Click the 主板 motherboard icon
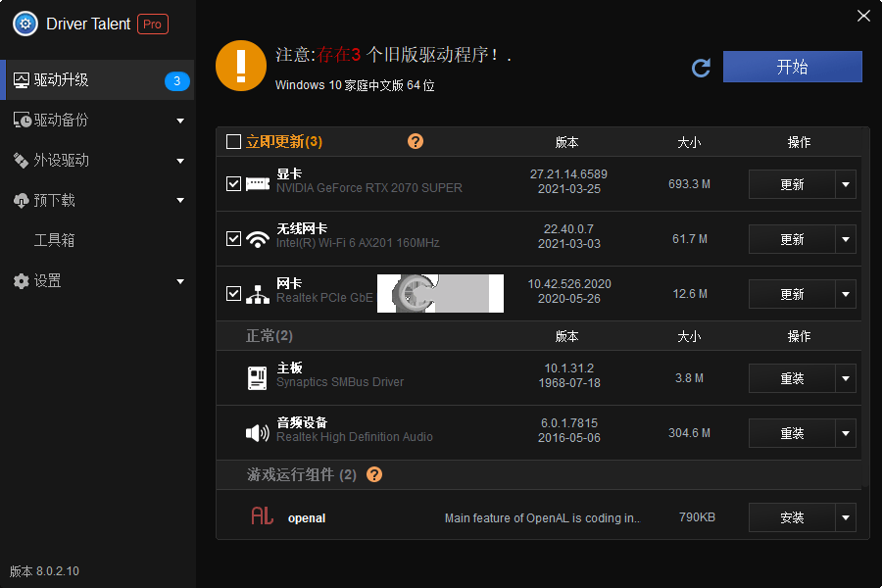882x588 pixels. [x=257, y=378]
